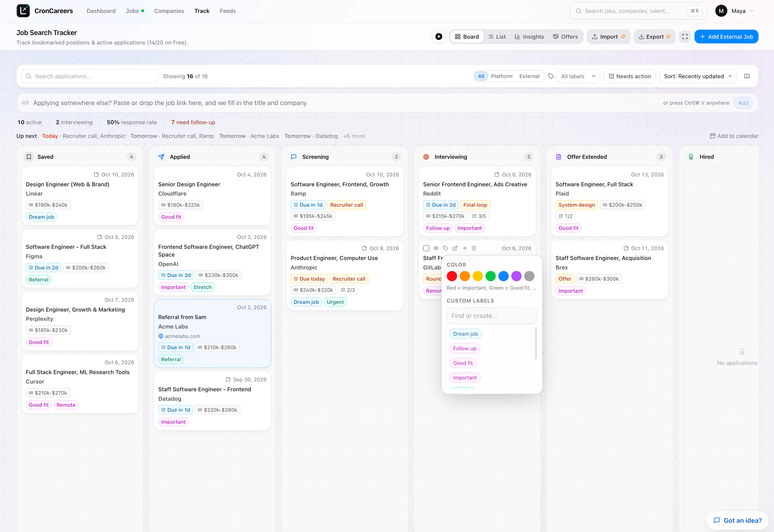Open the All labels dropdown
The image size is (774, 532).
[578, 76]
